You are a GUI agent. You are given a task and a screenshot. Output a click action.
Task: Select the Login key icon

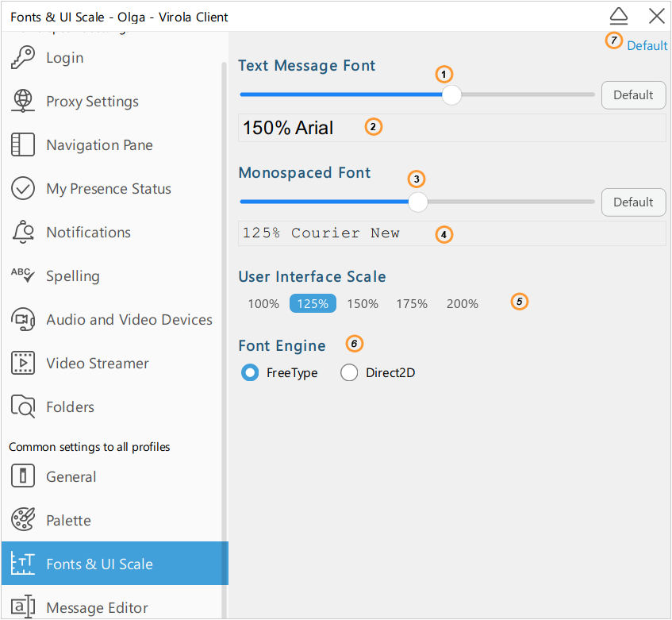[x=22, y=57]
